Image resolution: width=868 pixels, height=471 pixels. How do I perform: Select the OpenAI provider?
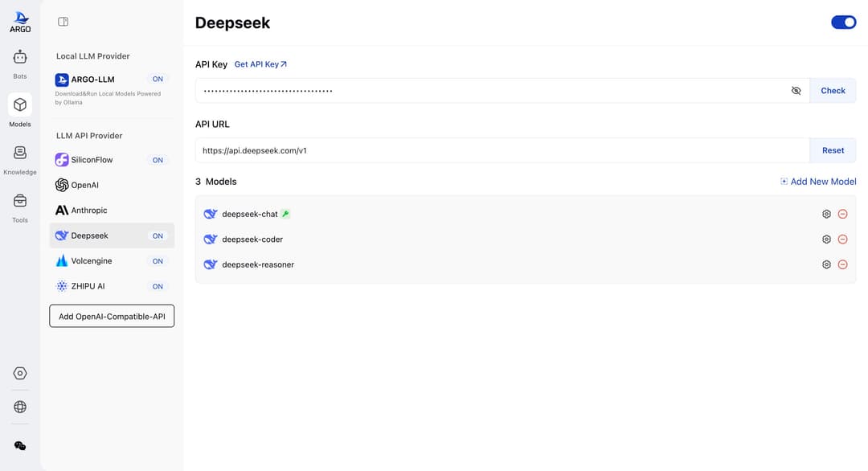point(112,185)
